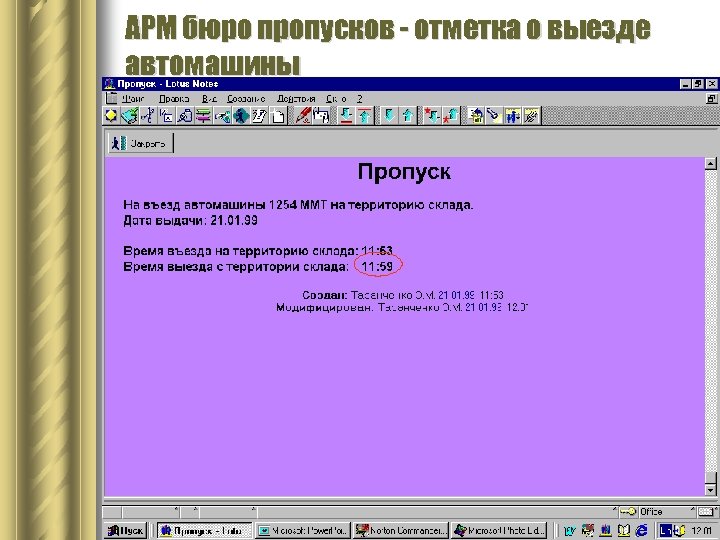Open the ? help menu
Viewport: 720px width, 540px height.
[360, 99]
